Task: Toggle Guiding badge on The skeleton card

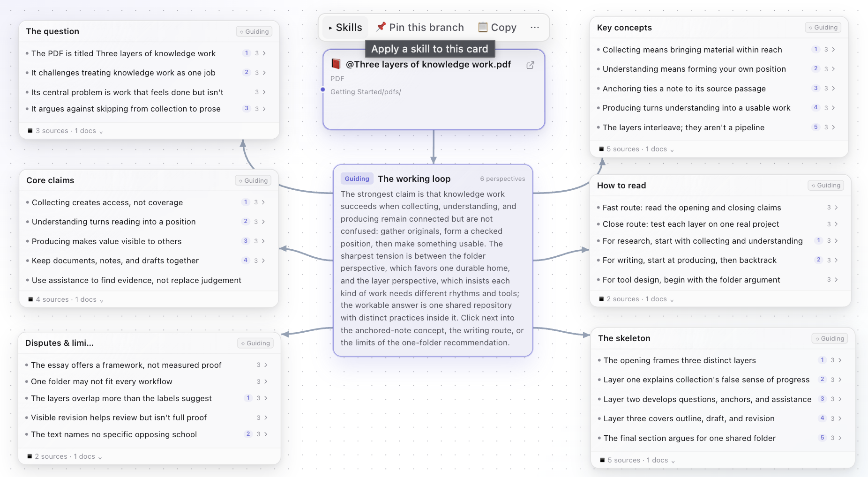Action: point(830,338)
